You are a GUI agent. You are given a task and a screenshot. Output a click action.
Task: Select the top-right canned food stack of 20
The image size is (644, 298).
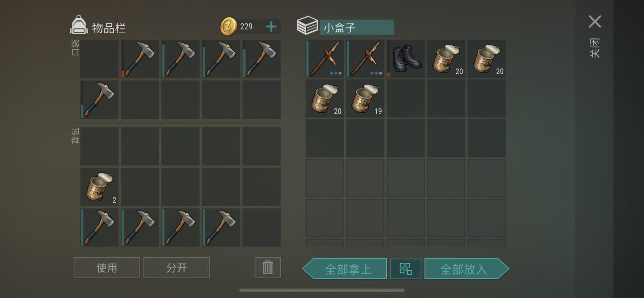[x=487, y=59]
